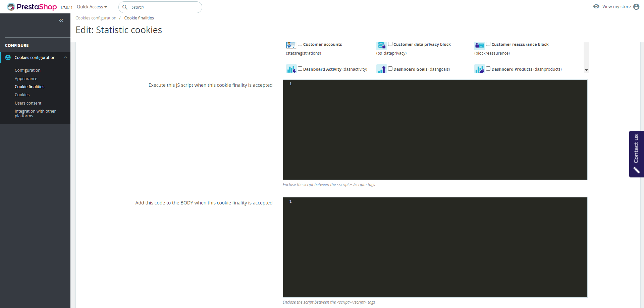
Task: Click the Customer data privacy block label
Action: [422, 45]
